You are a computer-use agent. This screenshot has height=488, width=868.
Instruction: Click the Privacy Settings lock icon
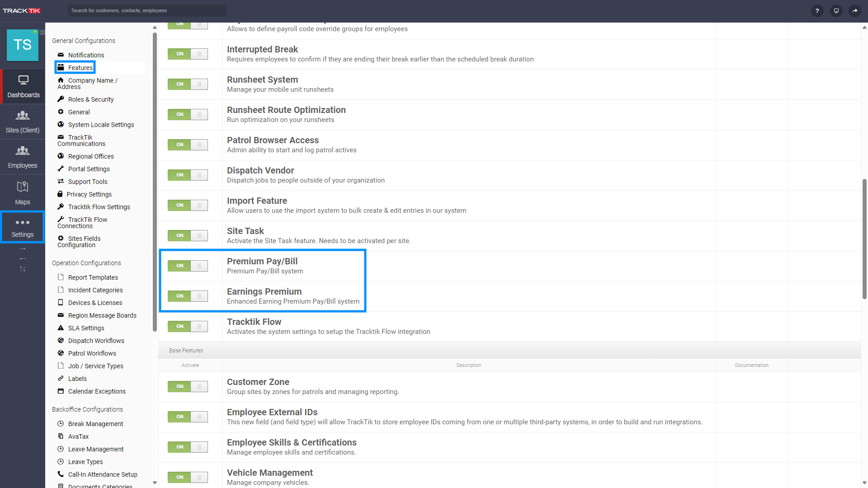pos(60,194)
